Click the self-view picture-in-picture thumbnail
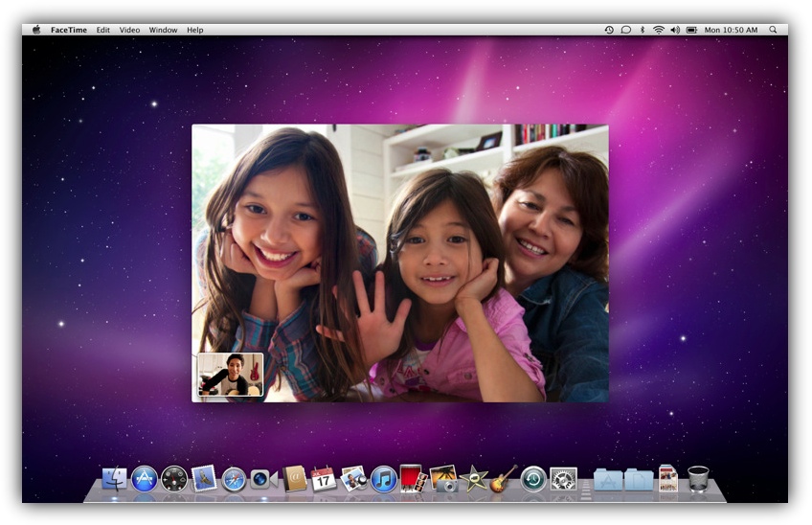 point(231,375)
